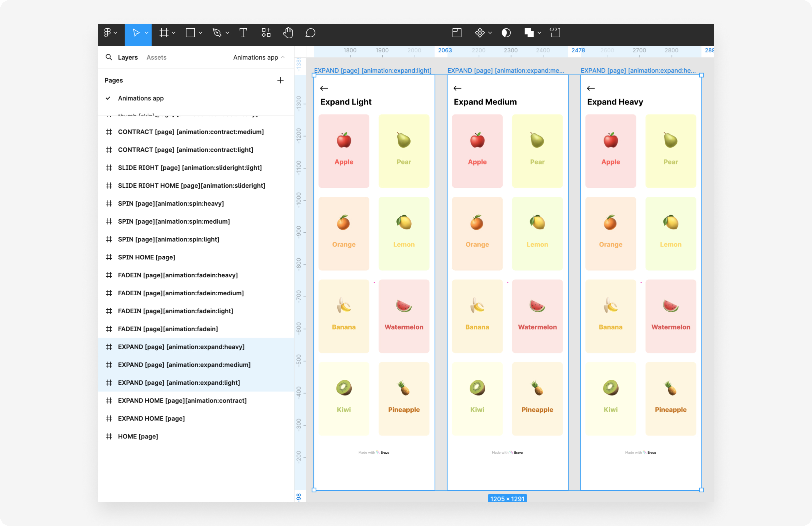812x526 pixels.
Task: Select the Animations app page
Action: [x=141, y=98]
